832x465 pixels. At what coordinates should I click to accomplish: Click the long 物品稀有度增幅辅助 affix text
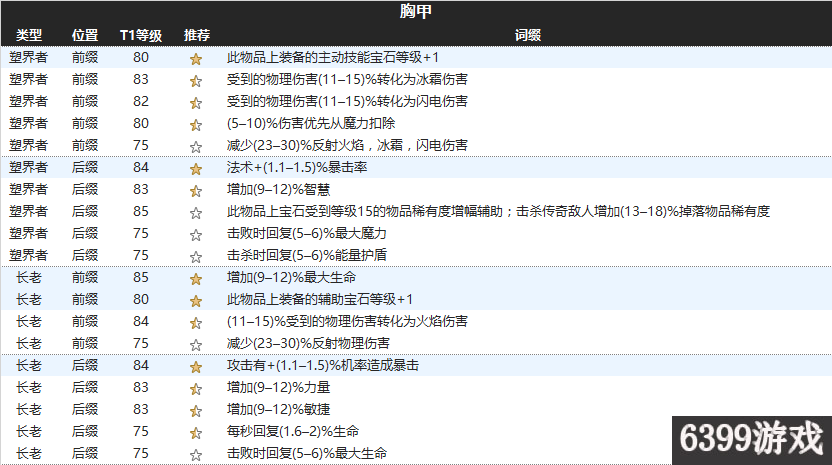coord(498,211)
